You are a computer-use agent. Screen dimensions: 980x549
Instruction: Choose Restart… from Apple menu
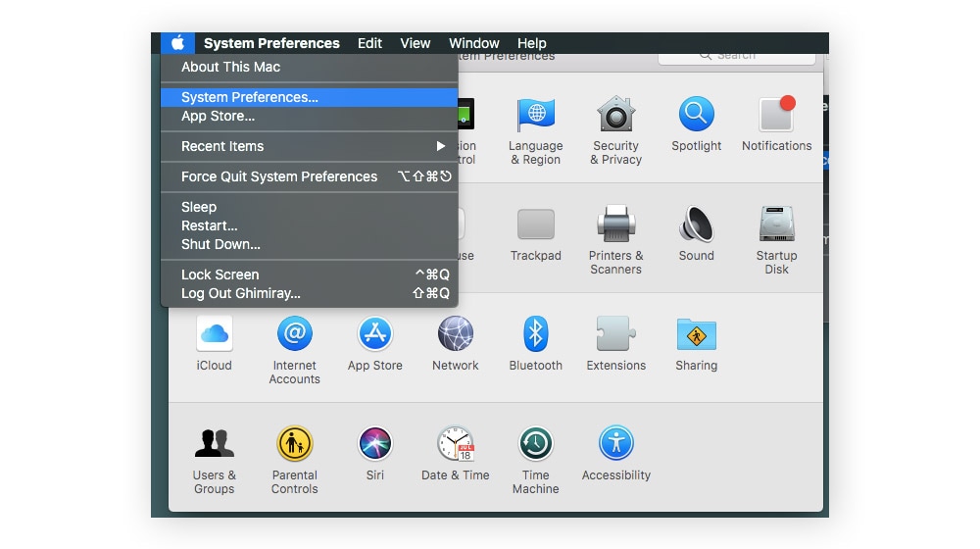pos(310,225)
